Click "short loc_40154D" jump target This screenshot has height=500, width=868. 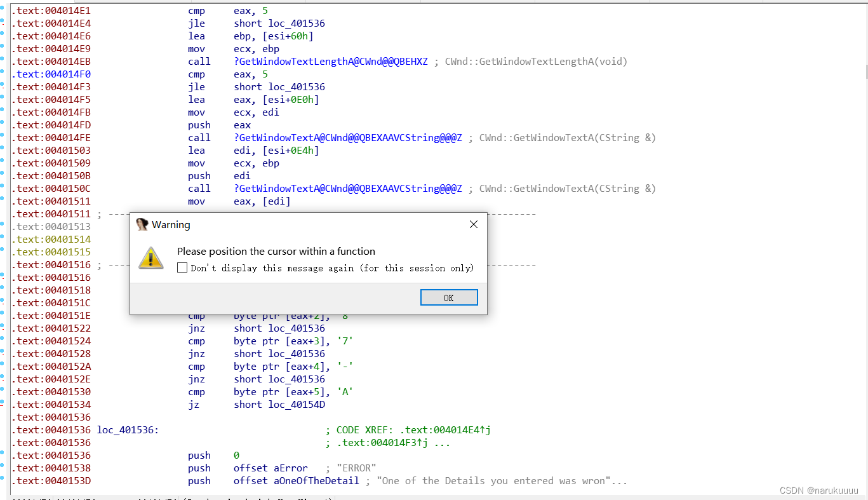point(279,405)
